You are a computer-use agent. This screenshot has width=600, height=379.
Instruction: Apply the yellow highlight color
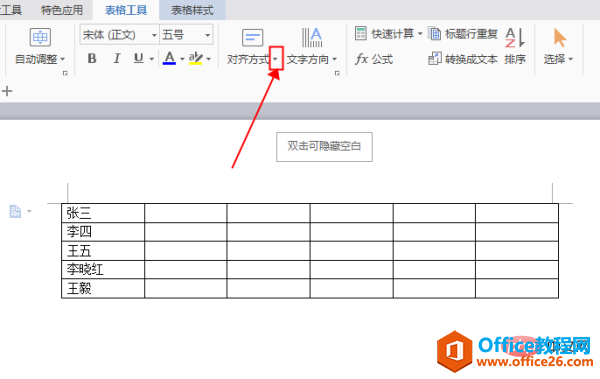(196, 58)
